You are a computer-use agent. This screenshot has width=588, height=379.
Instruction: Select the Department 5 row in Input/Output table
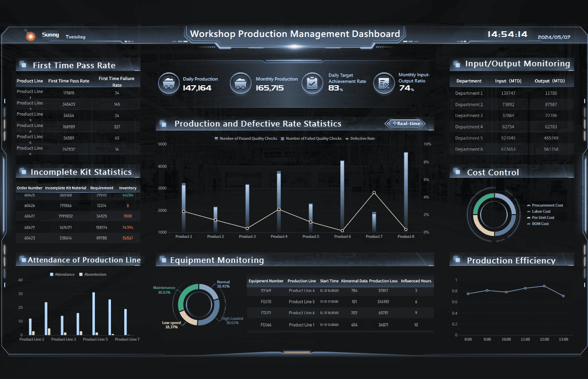point(511,138)
